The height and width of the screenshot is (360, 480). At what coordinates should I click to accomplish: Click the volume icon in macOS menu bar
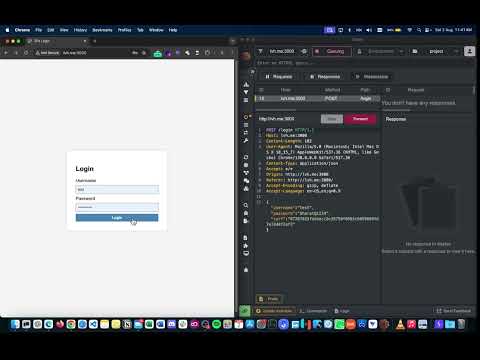(x=369, y=30)
